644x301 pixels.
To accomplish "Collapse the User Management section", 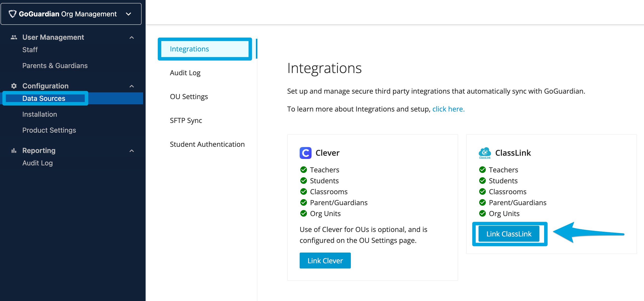I will pos(131,38).
